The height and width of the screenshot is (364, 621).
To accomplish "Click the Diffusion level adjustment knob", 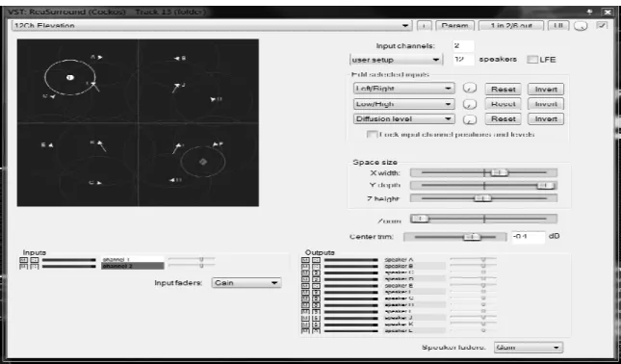I will (x=469, y=118).
